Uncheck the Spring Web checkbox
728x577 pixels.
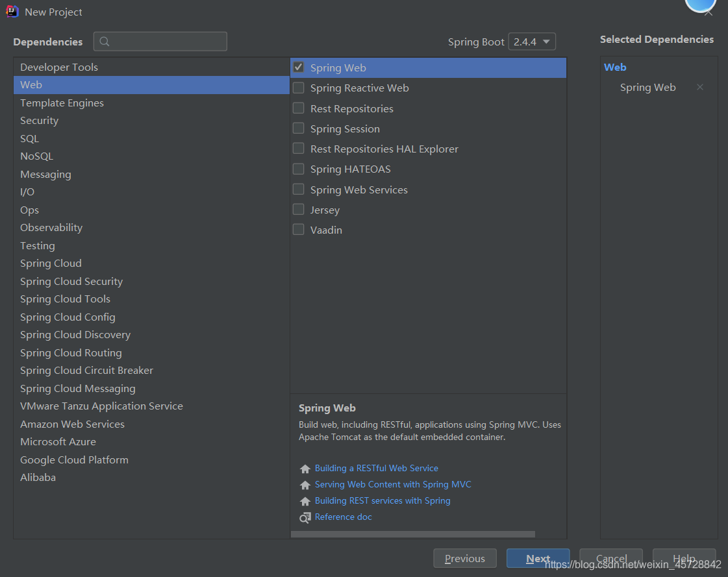(x=299, y=68)
